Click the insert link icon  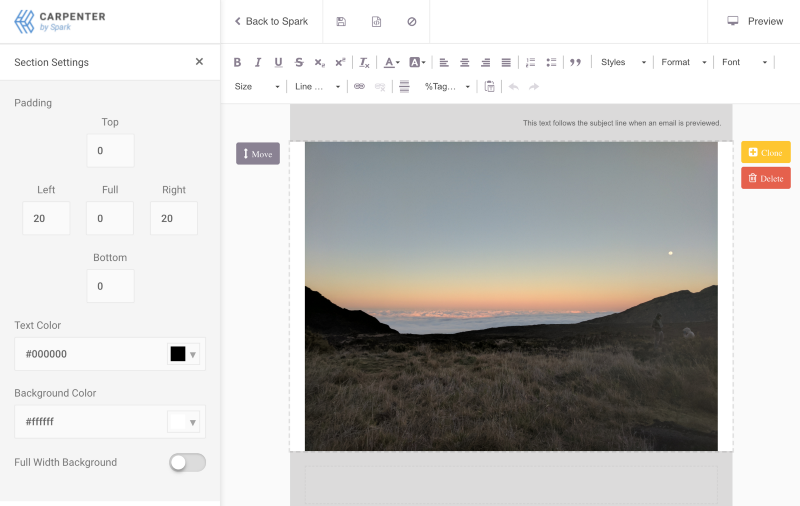(x=359, y=87)
